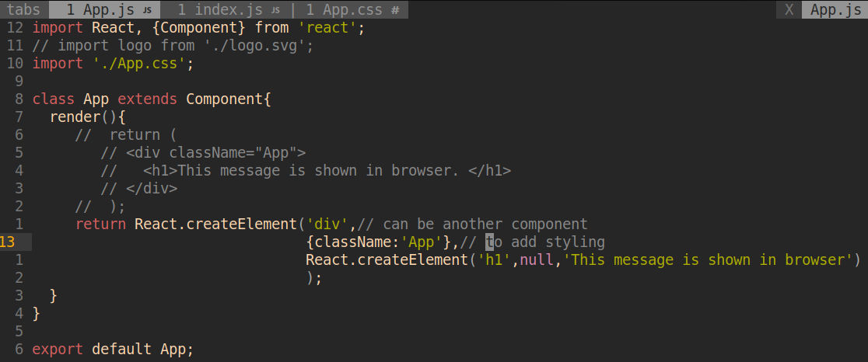Click the App.js label at top right

click(835, 9)
